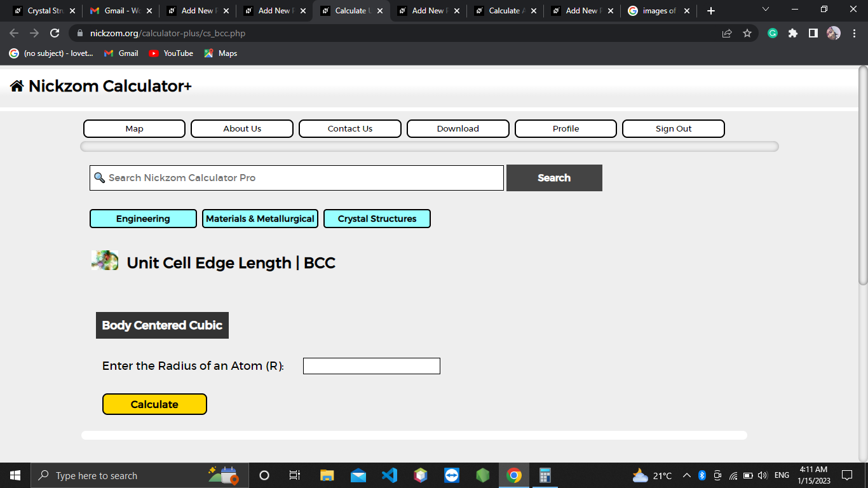
Task: Click the padlock site info icon
Action: [80, 34]
